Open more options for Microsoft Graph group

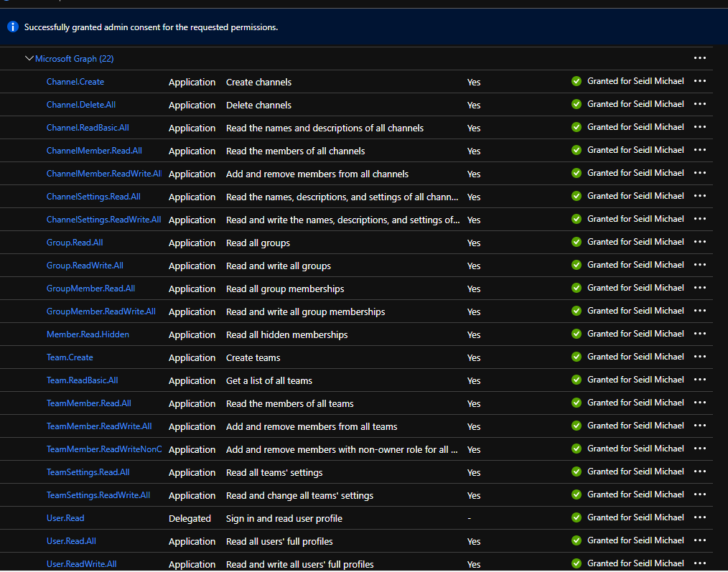click(x=700, y=58)
